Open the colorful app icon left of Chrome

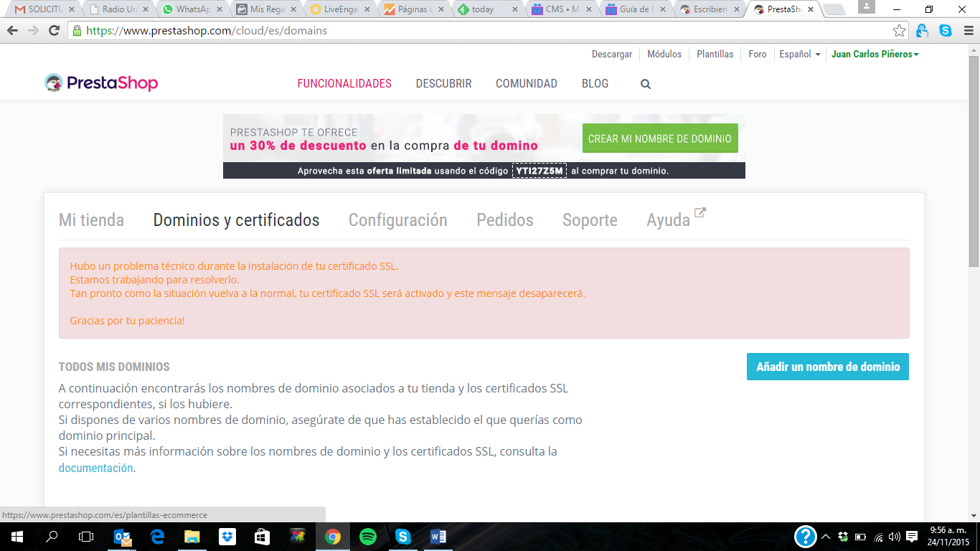(x=297, y=537)
